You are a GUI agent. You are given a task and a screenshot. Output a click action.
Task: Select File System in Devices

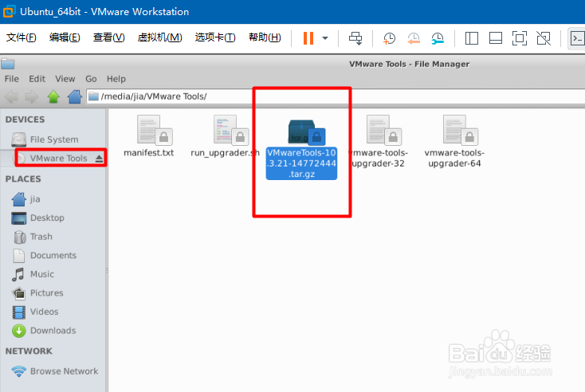tap(53, 139)
